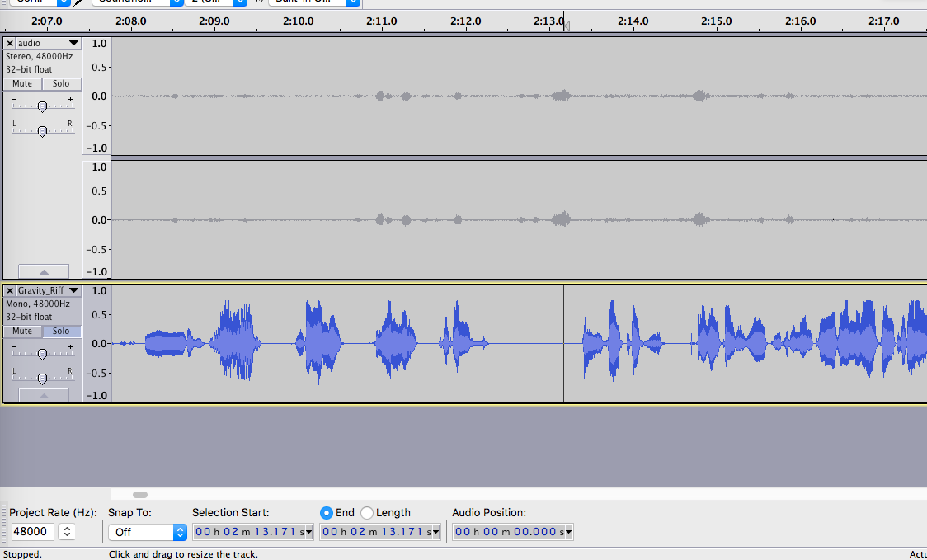Mute the Gravity_Riff track
The height and width of the screenshot is (560, 927).
pyautogui.click(x=22, y=331)
